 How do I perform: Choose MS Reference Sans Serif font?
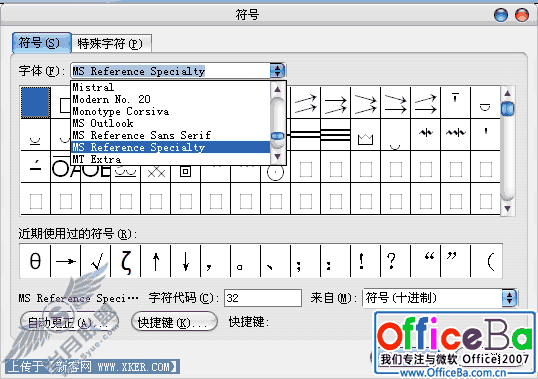point(171,135)
